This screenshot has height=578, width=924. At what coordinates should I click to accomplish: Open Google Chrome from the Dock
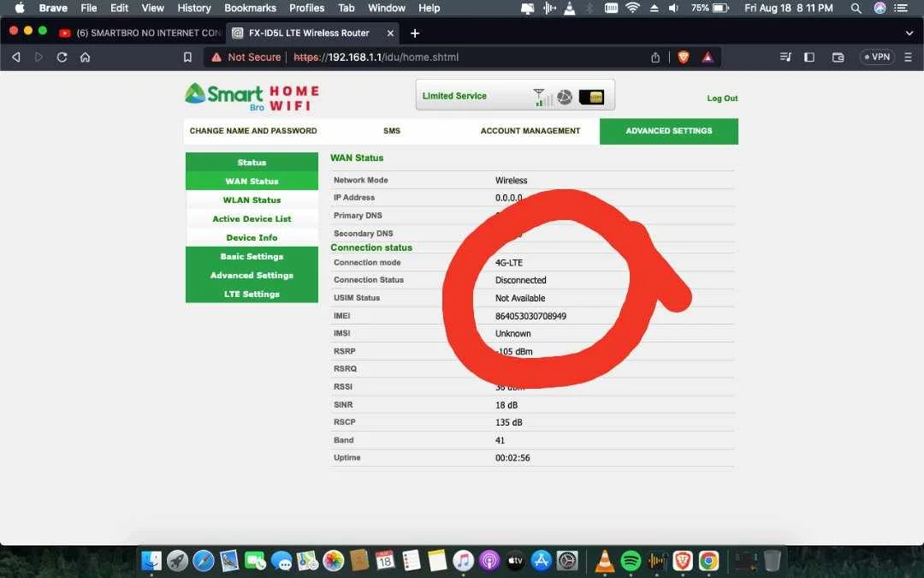pyautogui.click(x=708, y=560)
